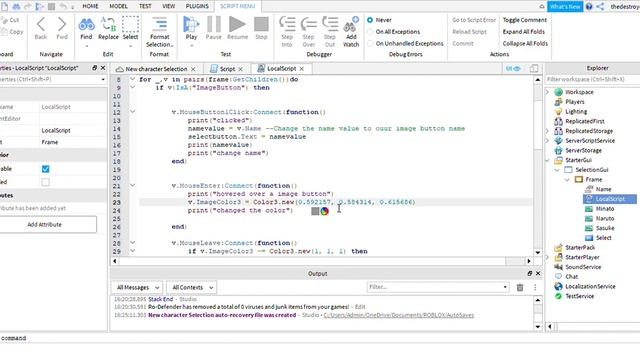Open AutoSaves path link in output
Viewport: 640px width, 360px height.
[x=399, y=315]
